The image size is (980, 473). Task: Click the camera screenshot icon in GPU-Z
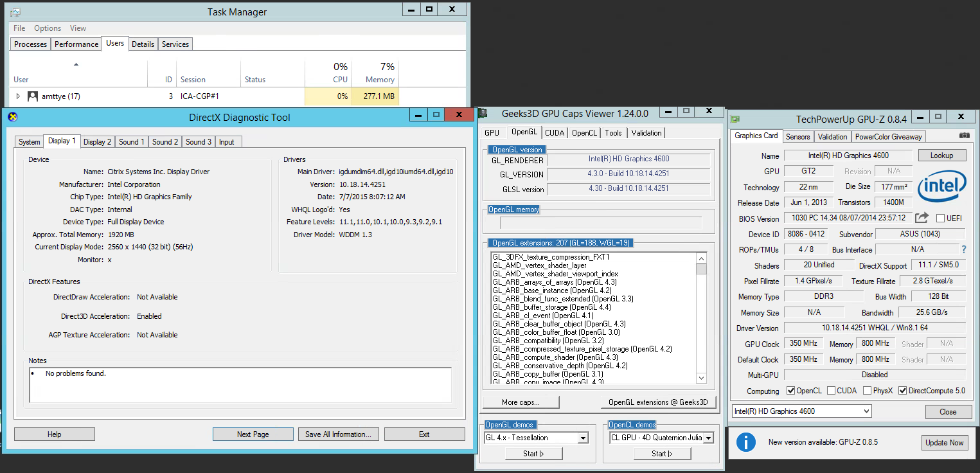964,136
